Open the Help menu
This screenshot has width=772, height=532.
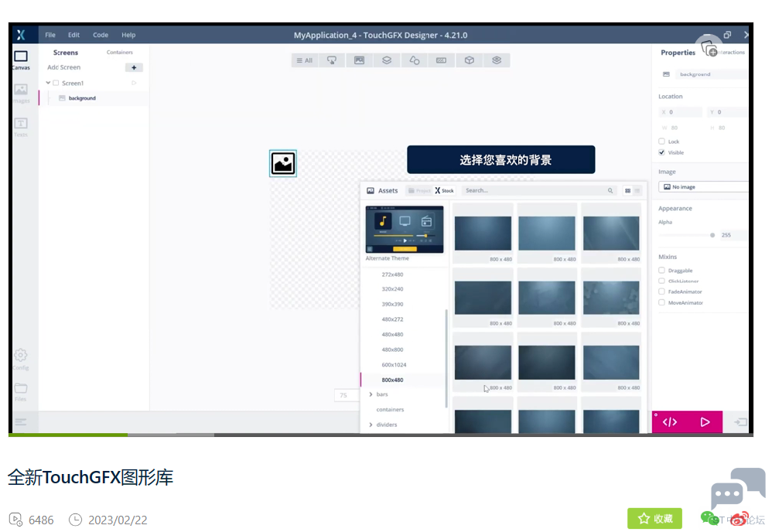128,35
